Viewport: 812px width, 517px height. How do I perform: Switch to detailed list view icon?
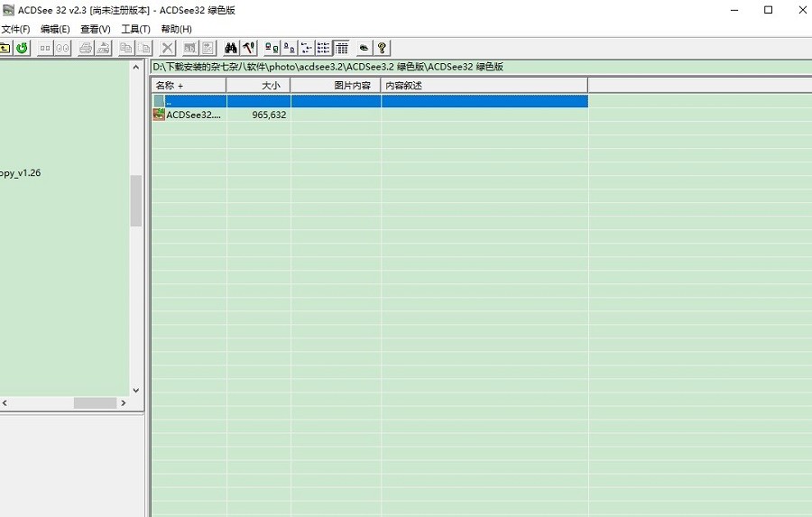[324, 48]
